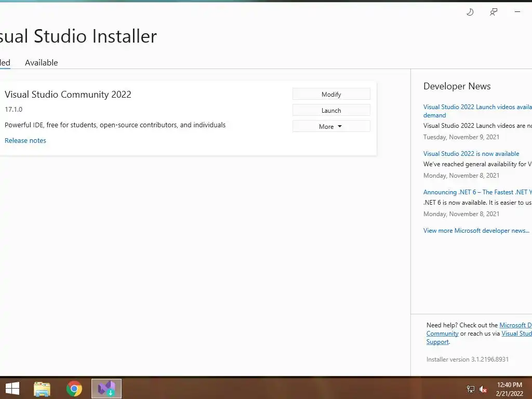Expand the More dropdown button
The image size is (532, 399).
[x=331, y=126]
